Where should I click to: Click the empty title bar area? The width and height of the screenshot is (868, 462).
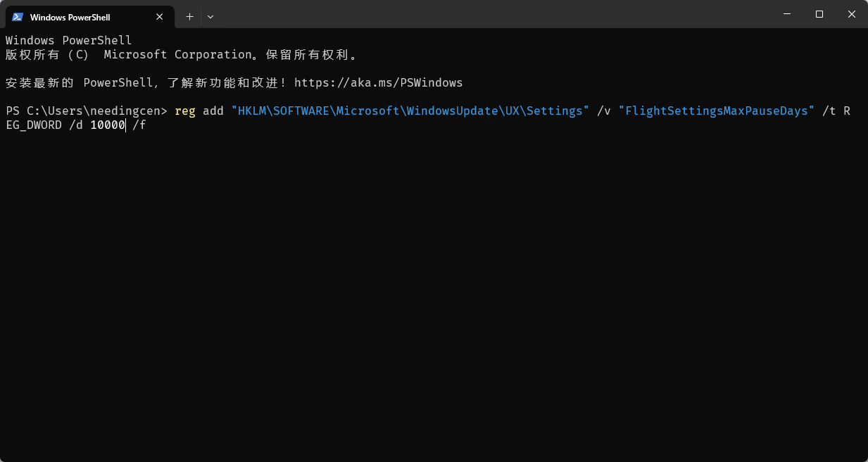493,14
